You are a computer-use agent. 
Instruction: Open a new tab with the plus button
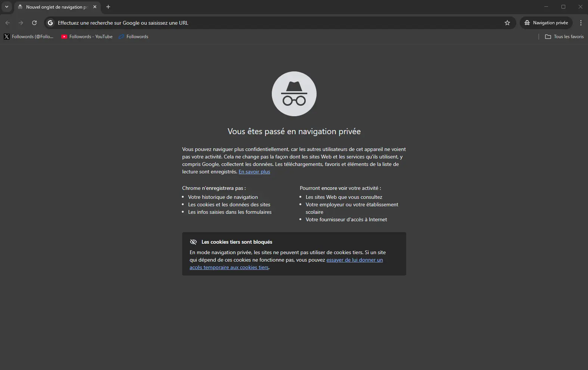(x=108, y=7)
